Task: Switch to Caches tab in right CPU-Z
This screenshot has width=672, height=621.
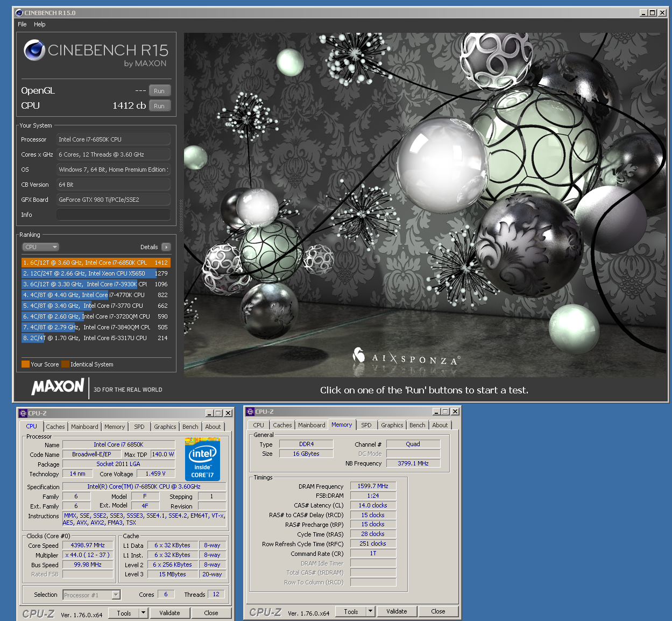Action: pos(282,425)
